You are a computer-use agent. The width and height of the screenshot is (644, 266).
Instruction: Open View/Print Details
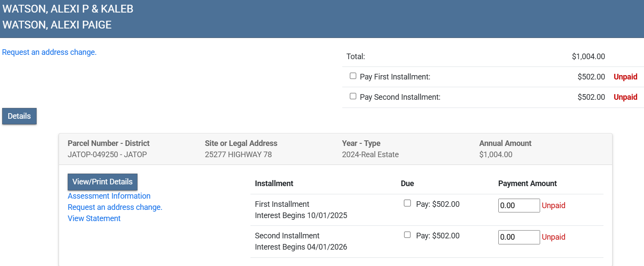pos(103,182)
